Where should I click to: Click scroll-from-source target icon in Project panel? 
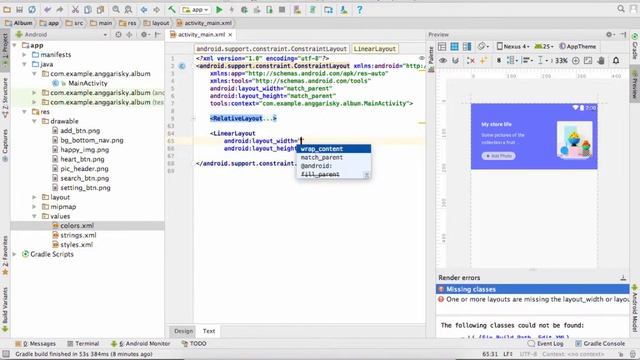[118, 35]
